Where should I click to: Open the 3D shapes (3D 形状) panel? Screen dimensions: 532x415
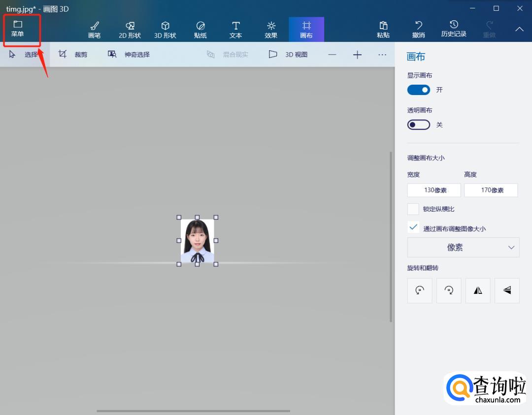coord(165,30)
